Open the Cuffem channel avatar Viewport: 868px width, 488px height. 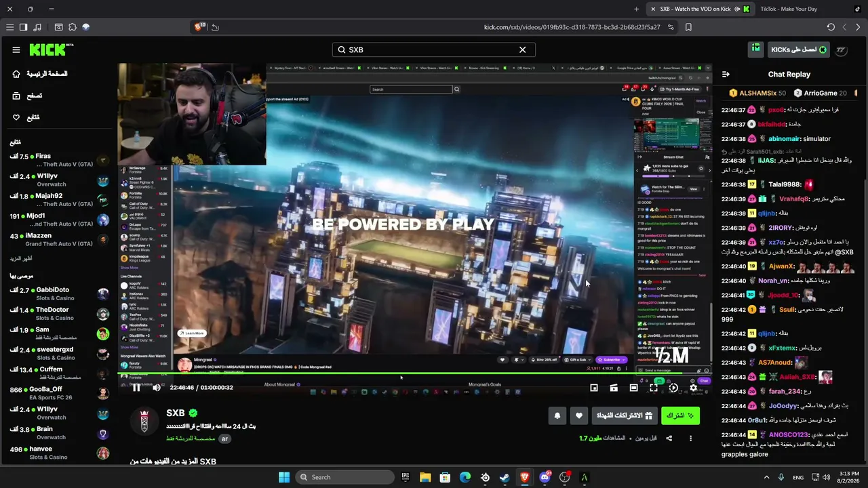[x=103, y=373]
